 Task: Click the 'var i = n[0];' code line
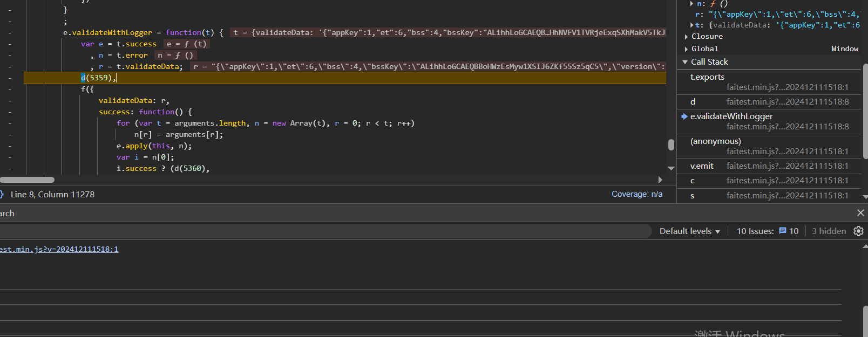145,157
